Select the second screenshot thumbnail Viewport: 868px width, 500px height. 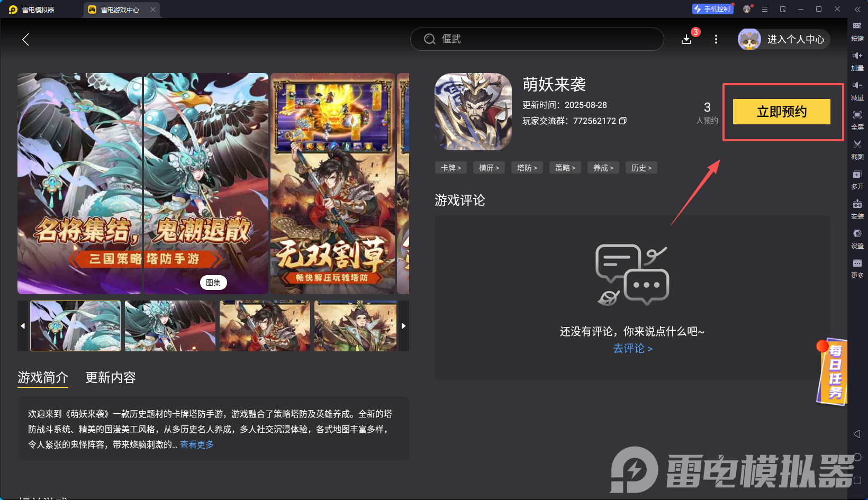pos(170,326)
